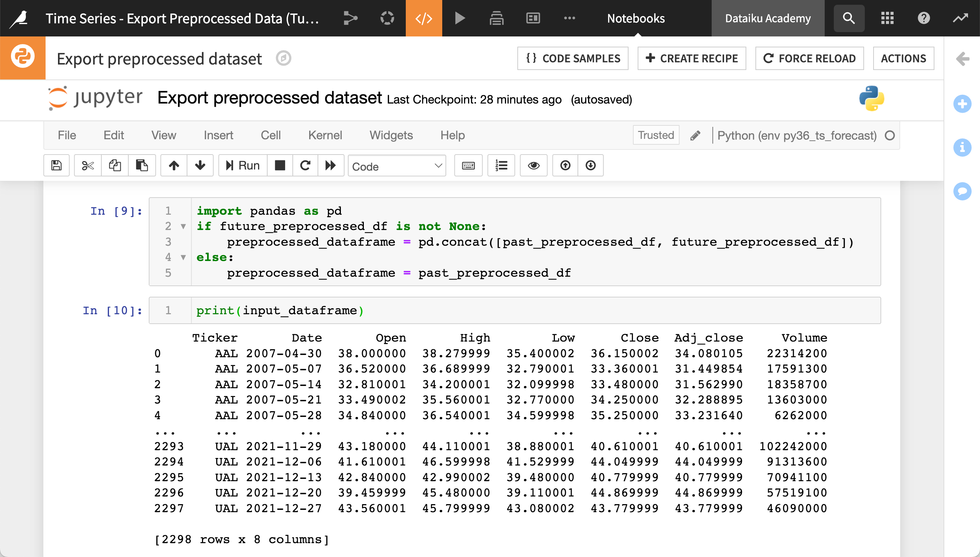Toggle cell output visibility with the eye icon

(534, 165)
